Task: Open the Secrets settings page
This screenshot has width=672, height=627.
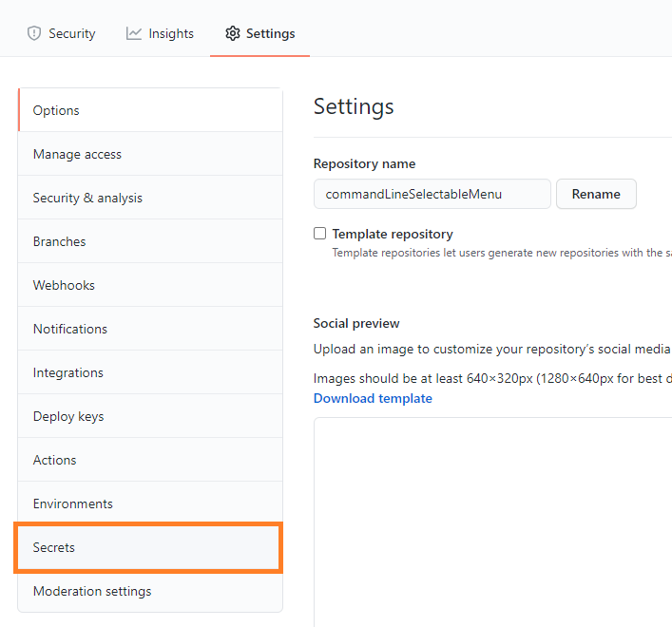Action: tap(53, 547)
